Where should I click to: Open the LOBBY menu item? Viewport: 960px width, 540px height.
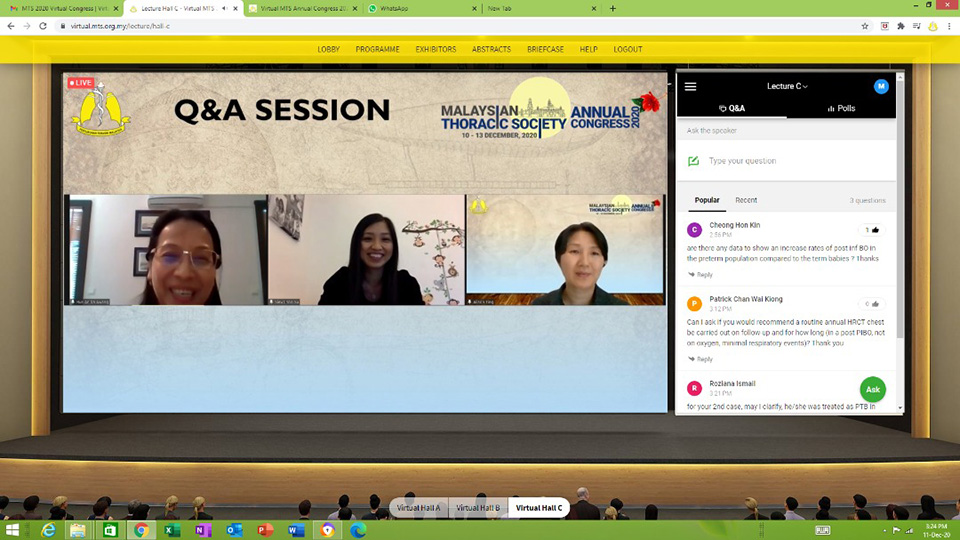(x=328, y=49)
